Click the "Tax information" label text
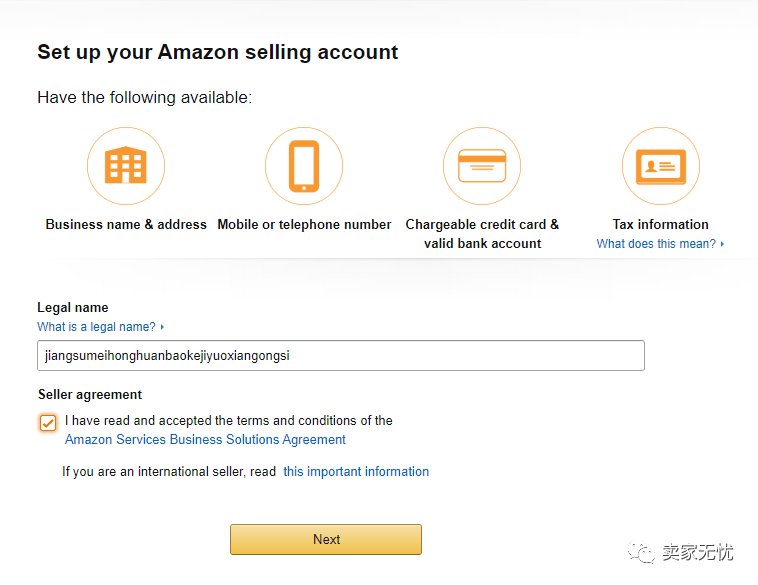Viewport: 758px width, 585px height. pyautogui.click(x=660, y=225)
